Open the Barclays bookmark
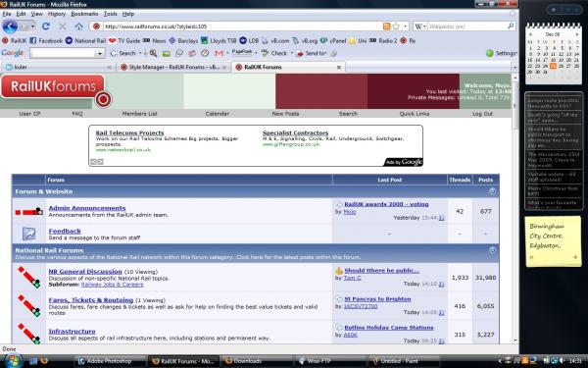 pos(183,40)
